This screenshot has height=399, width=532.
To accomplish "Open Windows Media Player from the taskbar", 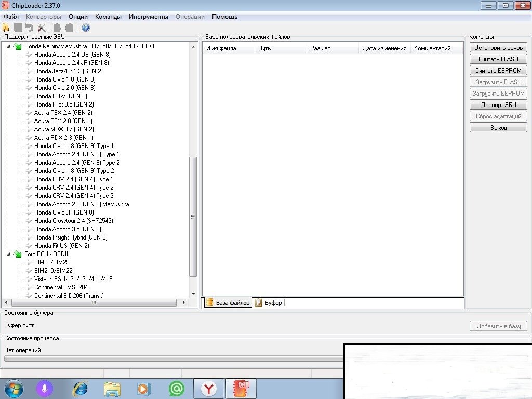I will tap(143, 388).
